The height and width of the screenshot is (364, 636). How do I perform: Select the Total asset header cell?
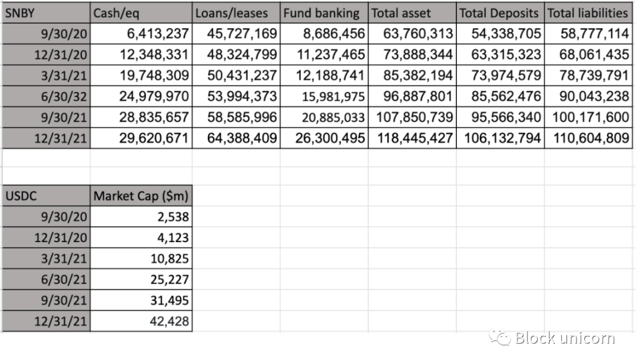click(x=412, y=13)
